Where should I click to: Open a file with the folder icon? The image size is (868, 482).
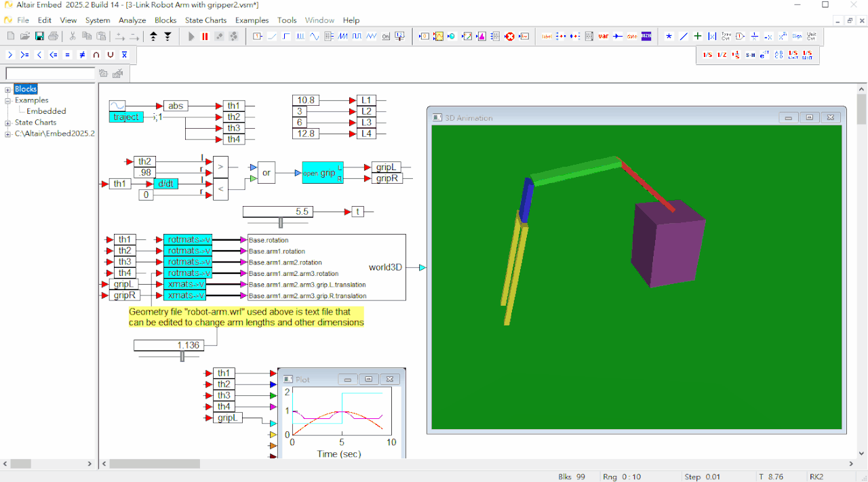pyautogui.click(x=24, y=36)
